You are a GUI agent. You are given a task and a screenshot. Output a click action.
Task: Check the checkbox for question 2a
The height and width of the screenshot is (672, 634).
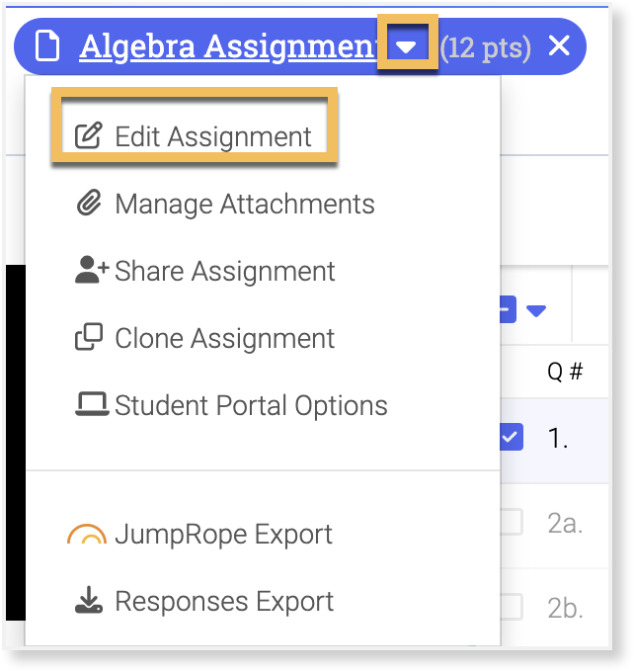[511, 523]
